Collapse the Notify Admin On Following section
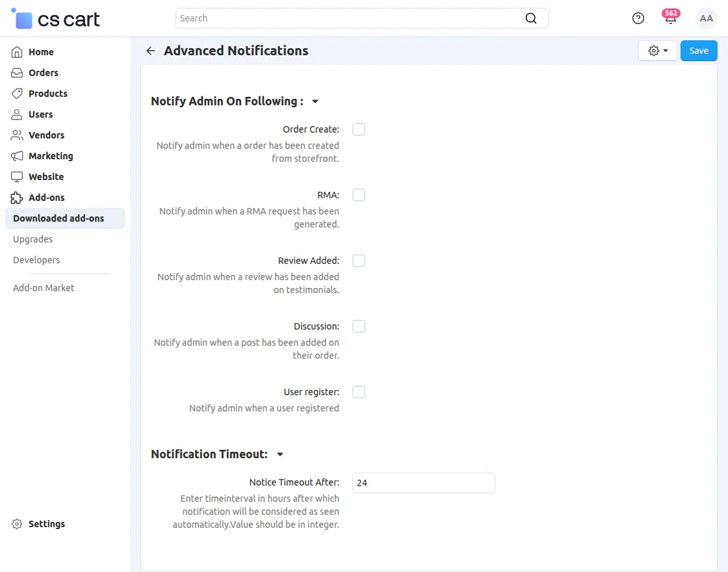The image size is (728, 572). (315, 101)
